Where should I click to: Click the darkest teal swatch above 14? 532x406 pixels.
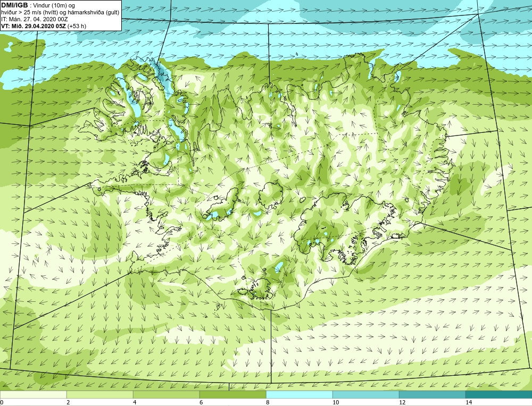[499, 395]
